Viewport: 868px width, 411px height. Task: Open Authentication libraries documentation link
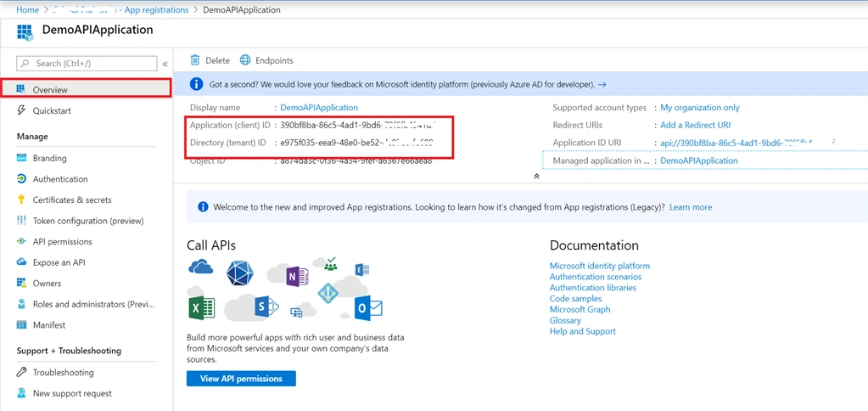point(593,288)
